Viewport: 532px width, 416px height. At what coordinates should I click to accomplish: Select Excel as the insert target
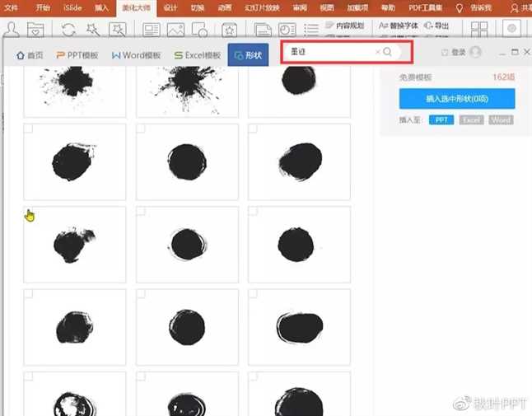[x=471, y=119]
